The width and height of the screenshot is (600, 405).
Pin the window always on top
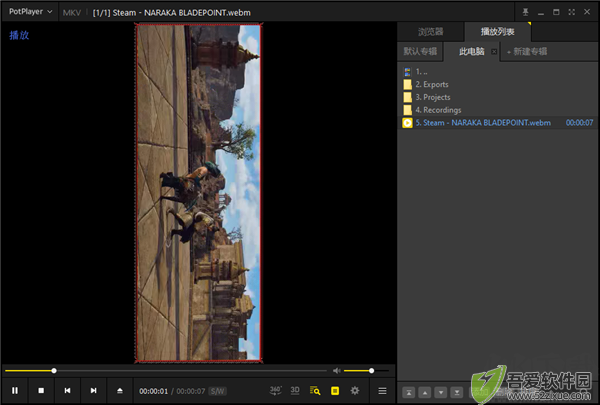526,12
